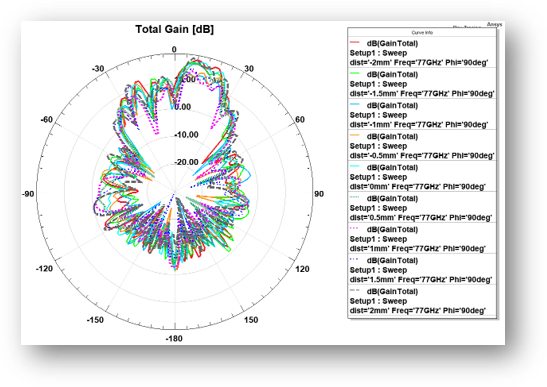
Task: Click the -20.00 radial axis label
Action: pyautogui.click(x=186, y=162)
